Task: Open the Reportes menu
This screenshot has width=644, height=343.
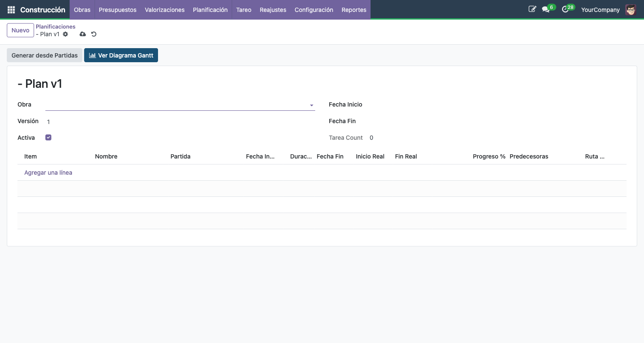Action: click(354, 9)
